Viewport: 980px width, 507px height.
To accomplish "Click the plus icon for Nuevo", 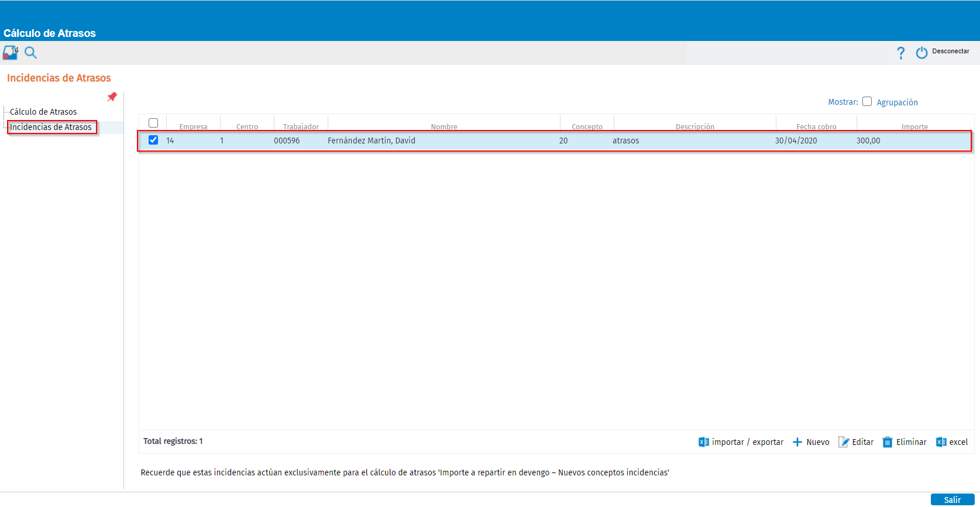I will pyautogui.click(x=797, y=442).
